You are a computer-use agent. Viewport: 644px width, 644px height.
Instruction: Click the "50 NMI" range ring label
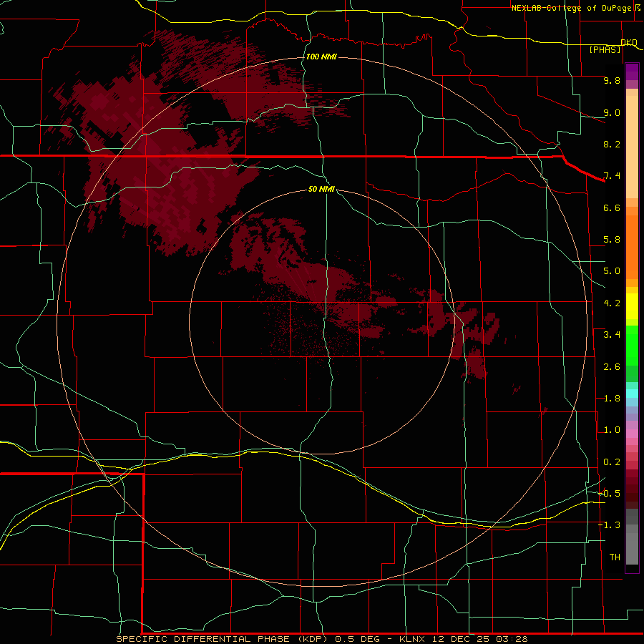pyautogui.click(x=321, y=189)
